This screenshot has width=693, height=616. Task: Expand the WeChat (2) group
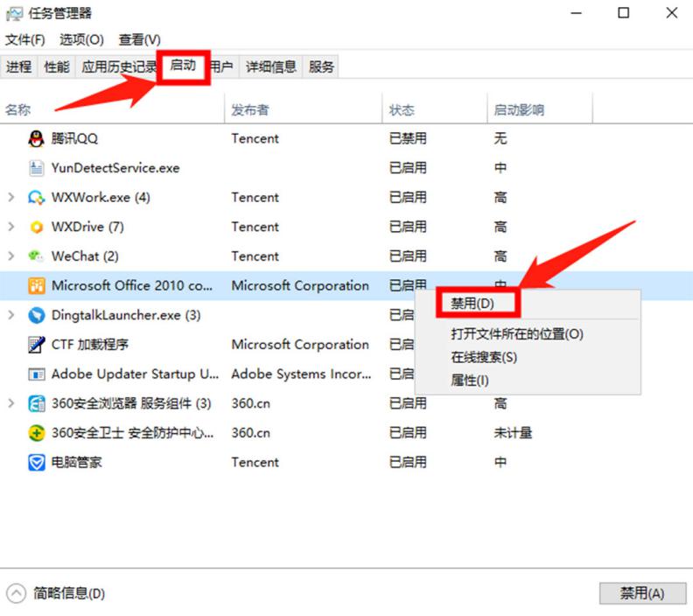pyautogui.click(x=11, y=255)
